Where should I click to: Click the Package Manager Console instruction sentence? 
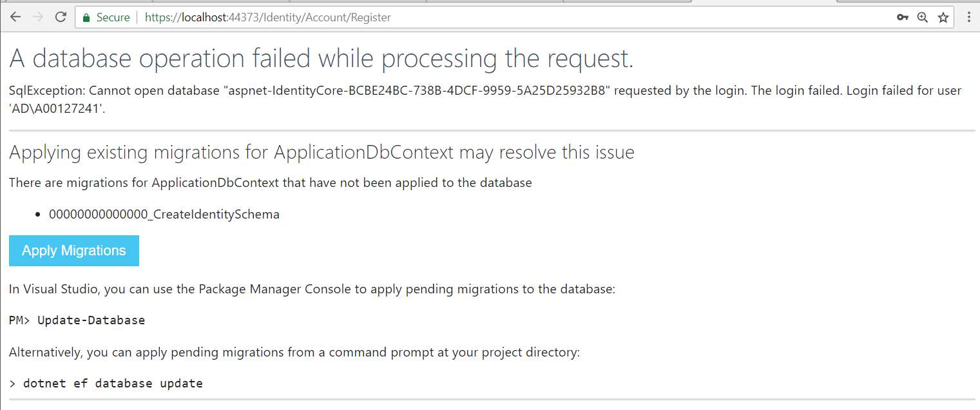coord(312,289)
